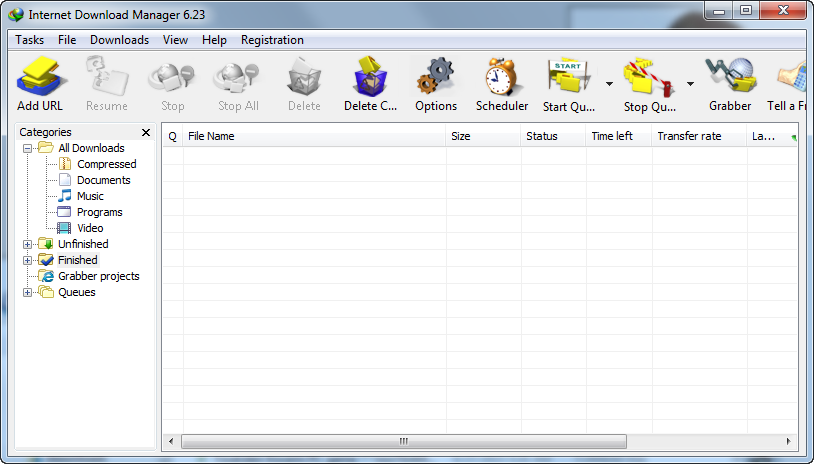Collapse the All Downloads tree node
814x464 pixels.
pyautogui.click(x=28, y=148)
